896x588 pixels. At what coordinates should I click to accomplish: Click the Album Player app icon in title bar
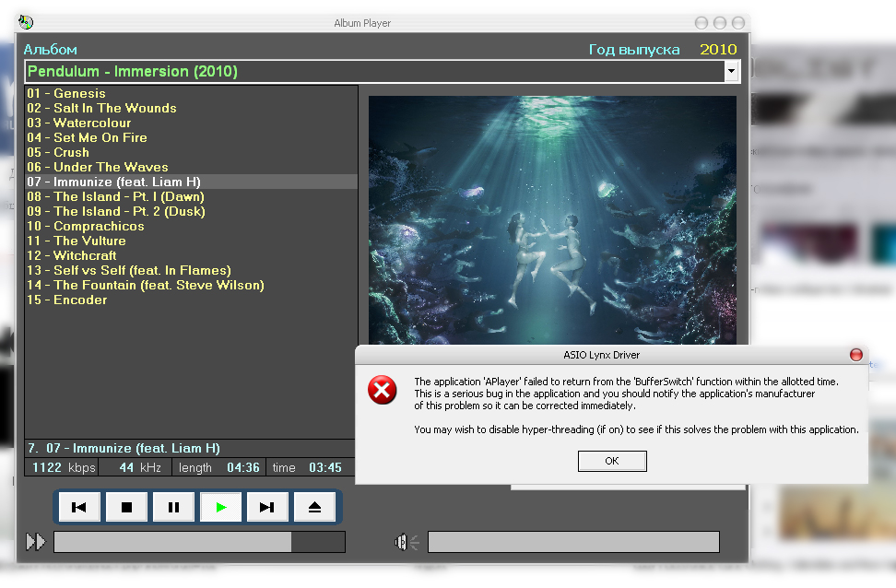(x=26, y=22)
